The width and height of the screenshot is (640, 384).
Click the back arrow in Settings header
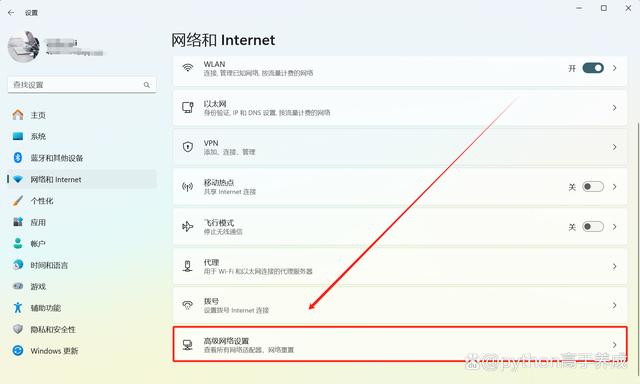coord(11,13)
